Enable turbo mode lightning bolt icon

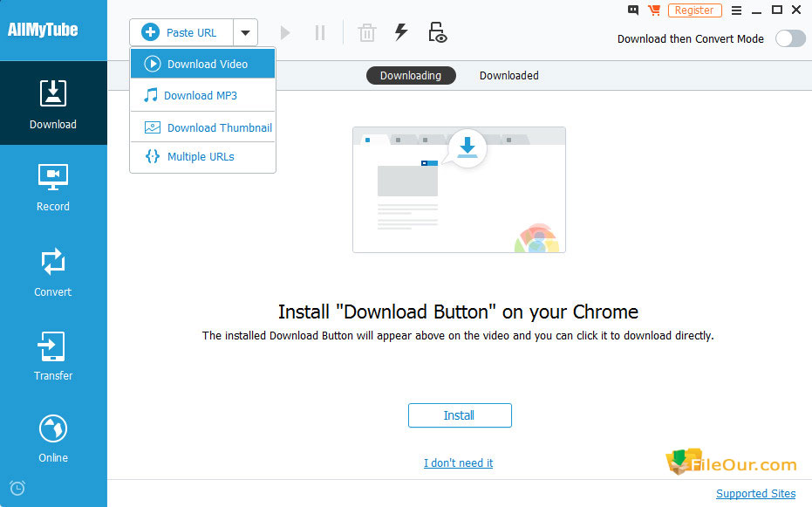coord(401,32)
